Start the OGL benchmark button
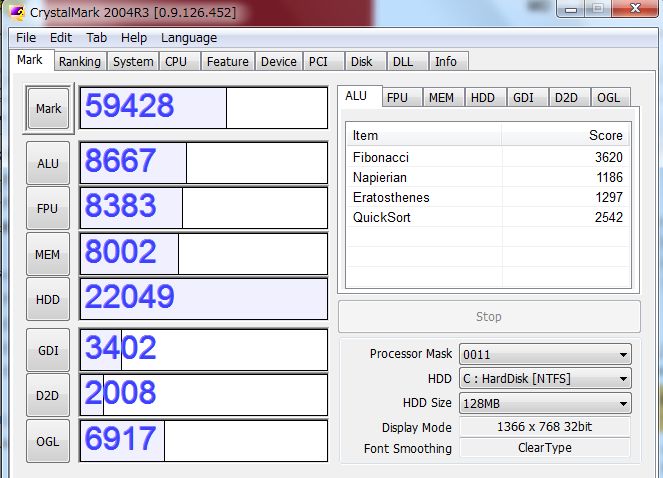663x478 pixels. (48, 441)
